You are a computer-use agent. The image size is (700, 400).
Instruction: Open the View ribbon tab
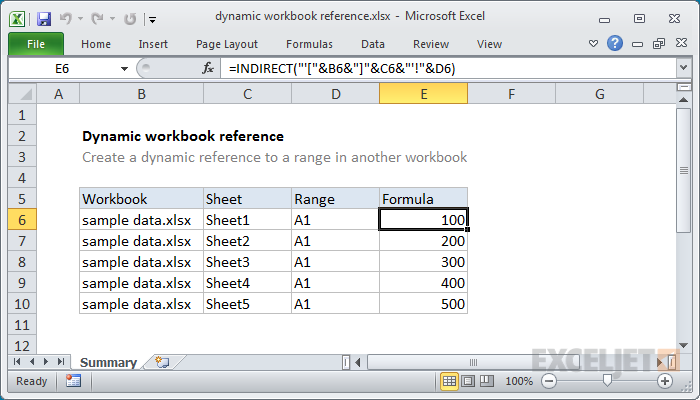489,44
